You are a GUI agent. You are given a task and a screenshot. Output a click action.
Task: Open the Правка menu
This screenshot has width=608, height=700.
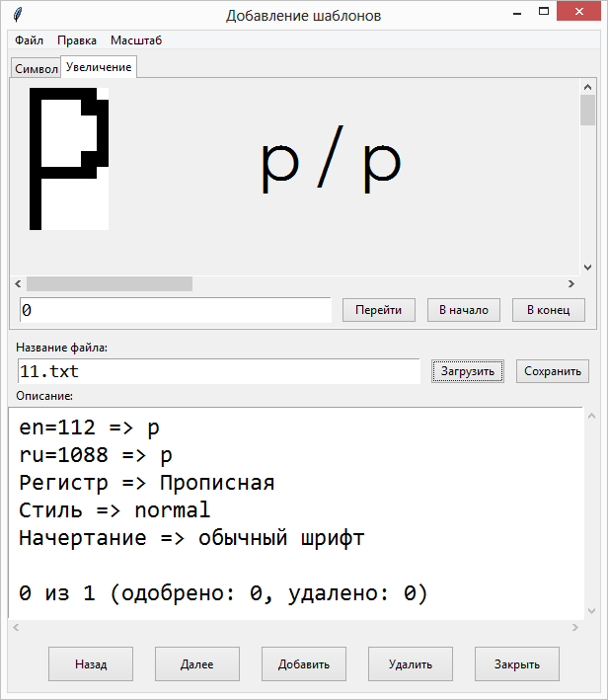(77, 40)
